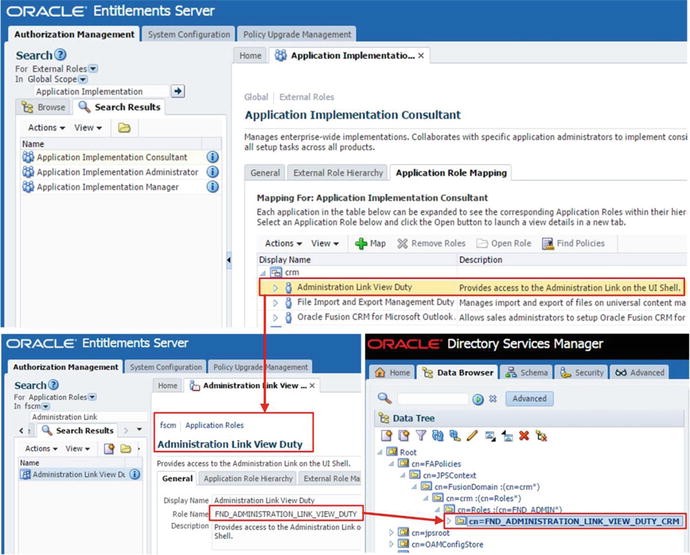Image resolution: width=690 pixels, height=555 pixels.
Task: Switch to Policy Upgrade Management tab in upper pane
Action: point(297,34)
